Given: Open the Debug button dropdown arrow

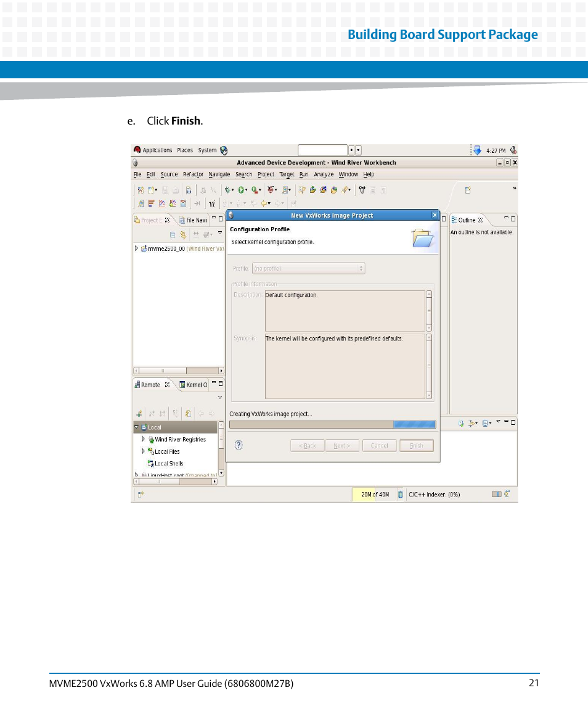Looking at the screenshot, I should (x=233, y=191).
